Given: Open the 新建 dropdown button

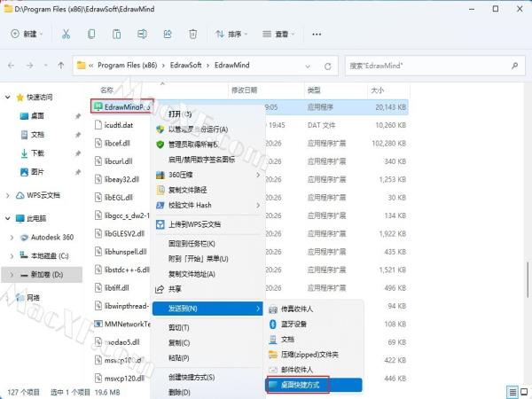Looking at the screenshot, I should click(x=27, y=34).
